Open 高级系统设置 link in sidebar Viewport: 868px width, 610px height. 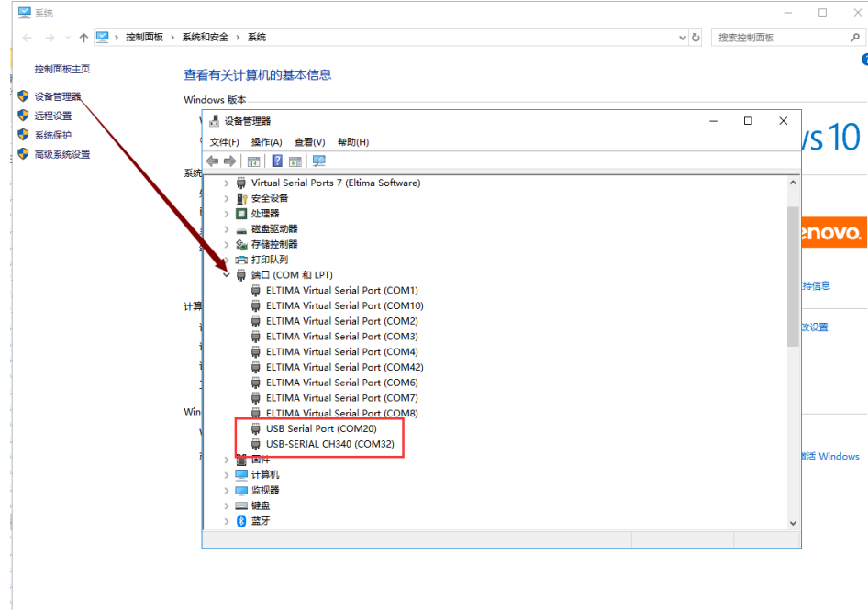pos(62,154)
